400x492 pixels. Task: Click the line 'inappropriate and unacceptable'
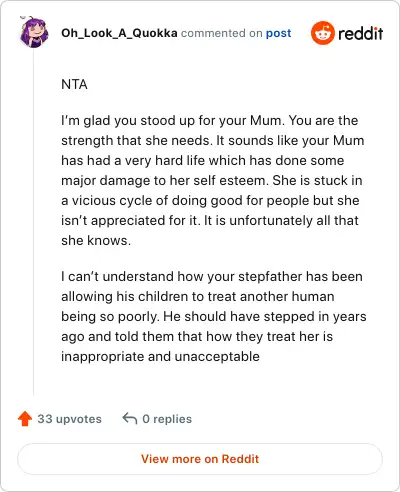(160, 356)
